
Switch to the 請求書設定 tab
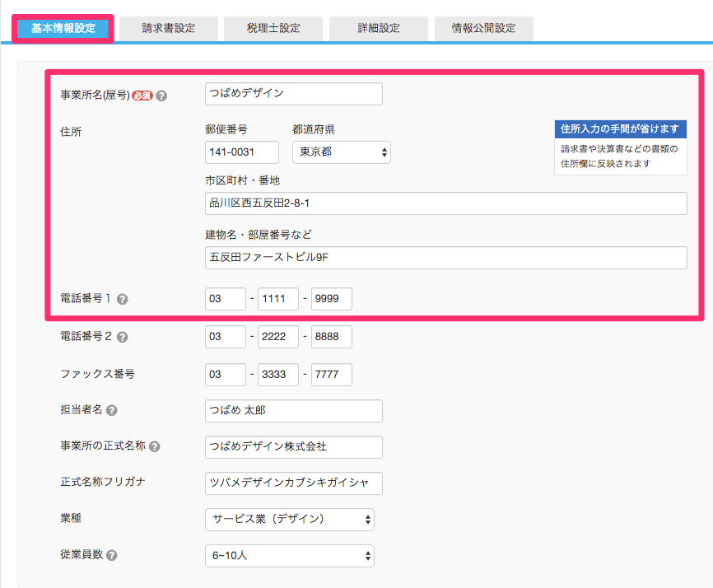168,29
